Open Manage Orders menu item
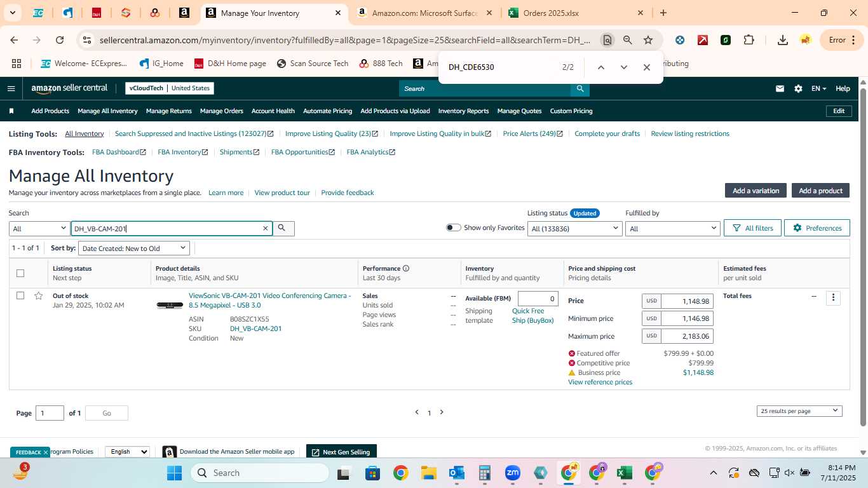The image size is (868, 488). click(x=221, y=111)
